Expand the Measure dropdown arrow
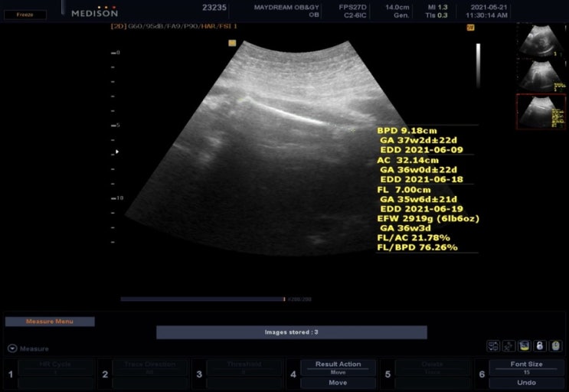569x392 pixels. pos(12,348)
